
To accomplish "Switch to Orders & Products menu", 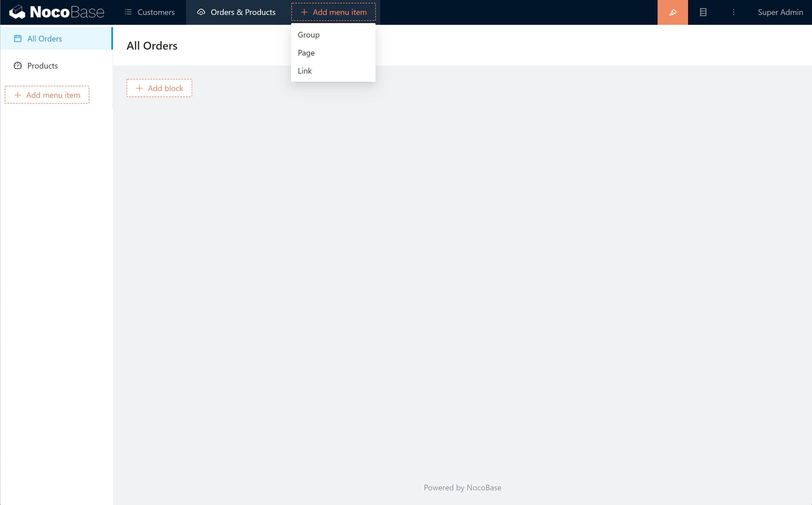I will (243, 12).
